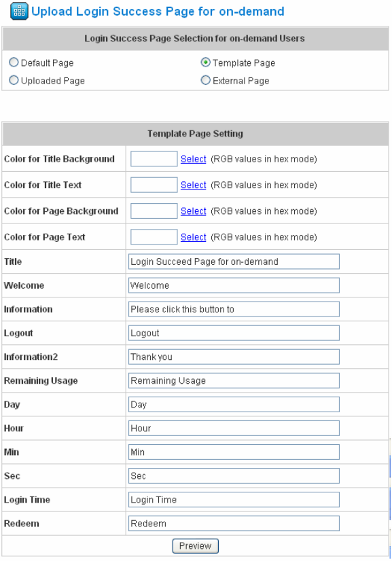Click the Welcome text input
This screenshot has height=561, width=392.
(234, 285)
